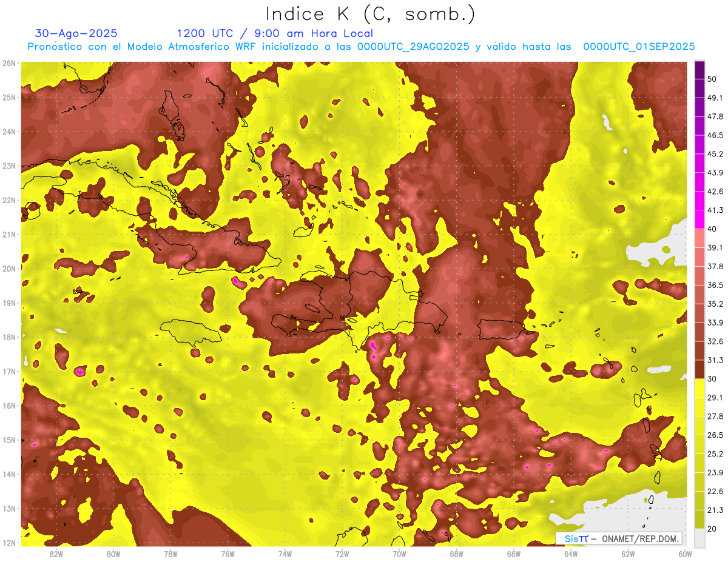Click the '22.6' color scale value
728x562 pixels.
click(715, 492)
